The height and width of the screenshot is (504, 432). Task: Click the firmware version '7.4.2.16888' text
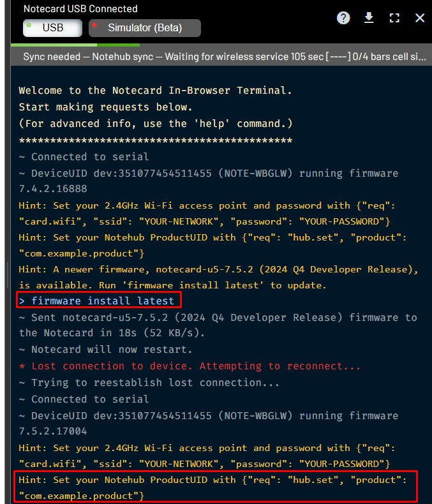53,189
